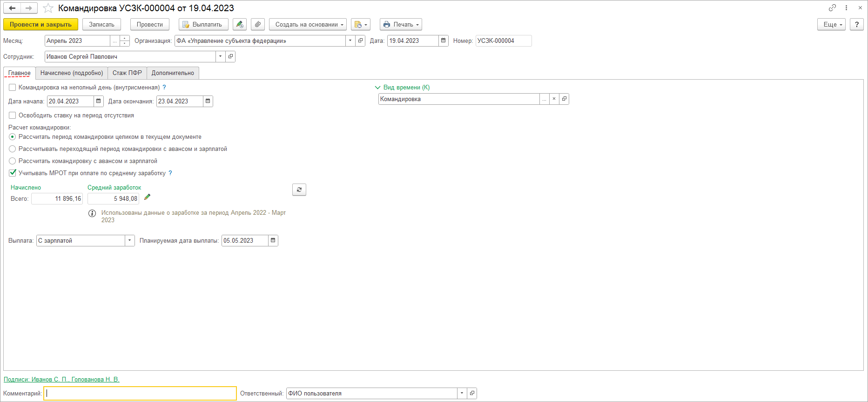Go back with the left arrow button

[12, 8]
